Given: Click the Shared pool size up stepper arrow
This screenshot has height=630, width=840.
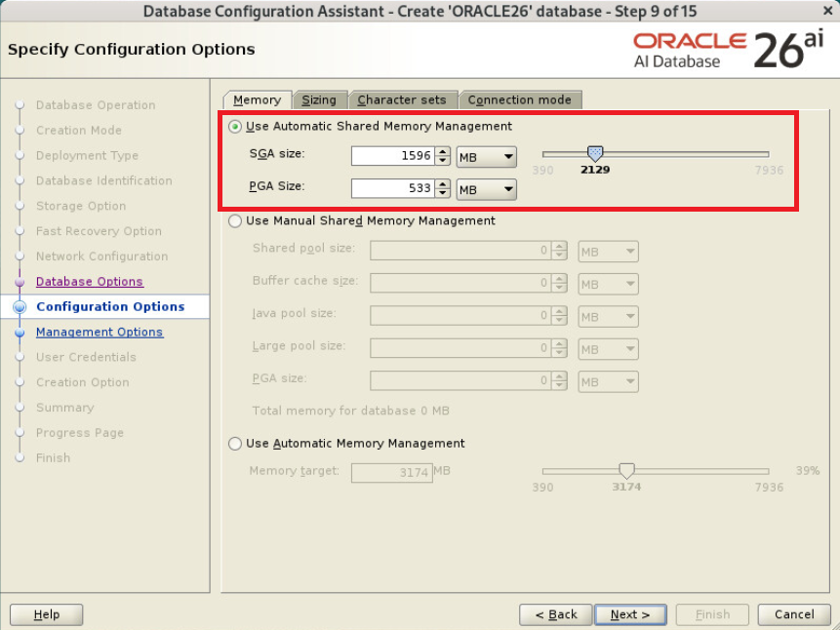Looking at the screenshot, I should pos(559,247).
